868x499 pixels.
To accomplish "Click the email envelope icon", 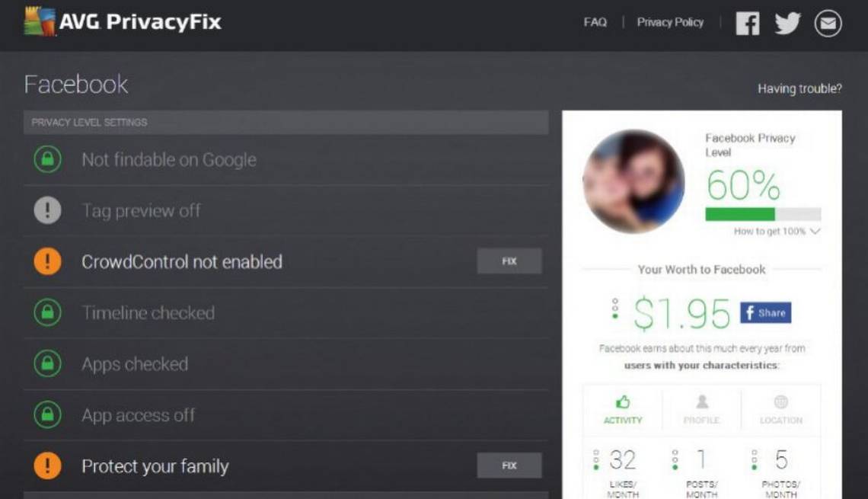I will coord(828,24).
